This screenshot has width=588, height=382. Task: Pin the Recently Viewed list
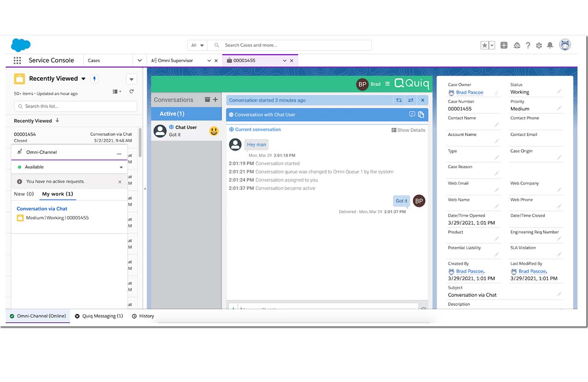pyautogui.click(x=94, y=79)
